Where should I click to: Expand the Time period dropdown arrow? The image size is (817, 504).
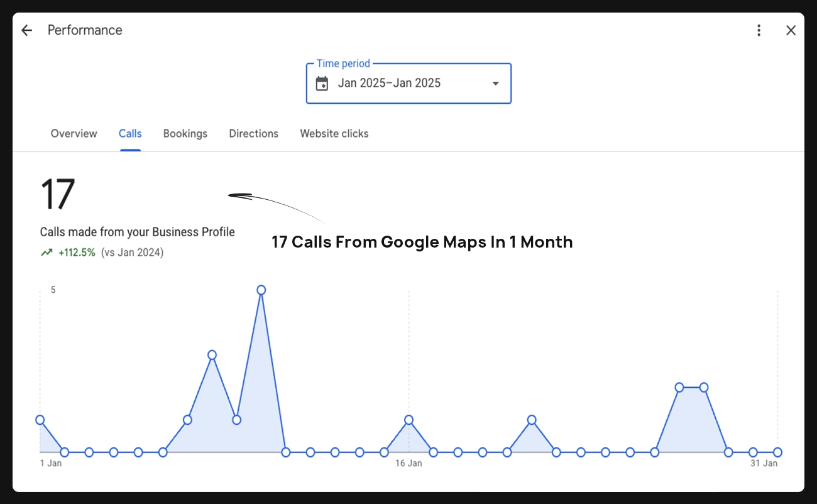point(495,84)
